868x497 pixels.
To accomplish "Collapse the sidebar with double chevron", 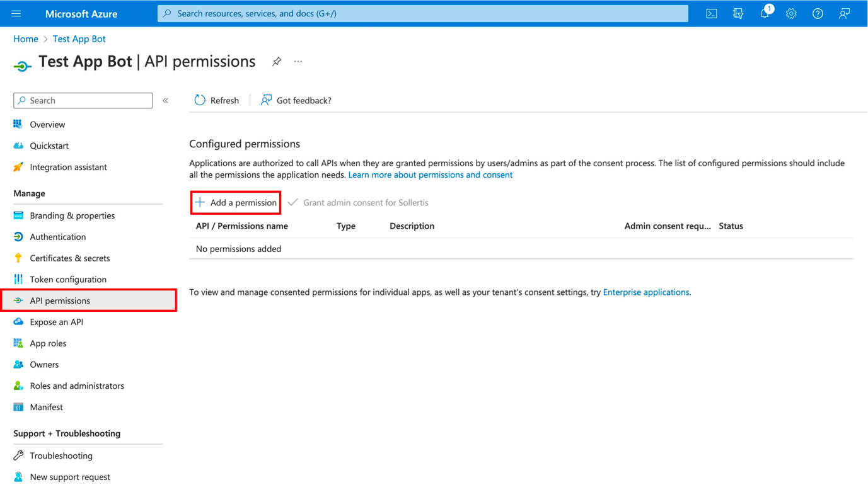I will point(166,101).
